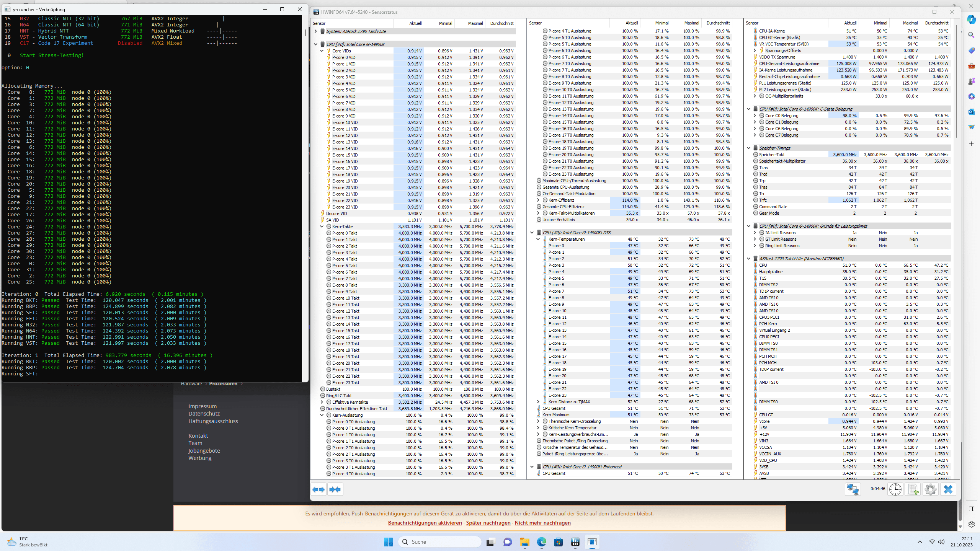Click the Outlook icon in Edge sidebar
The height and width of the screenshot is (551, 980).
coord(971,112)
